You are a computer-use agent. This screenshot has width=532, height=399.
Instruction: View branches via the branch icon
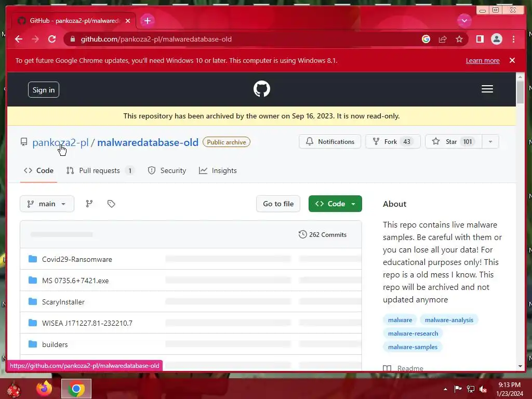(89, 204)
